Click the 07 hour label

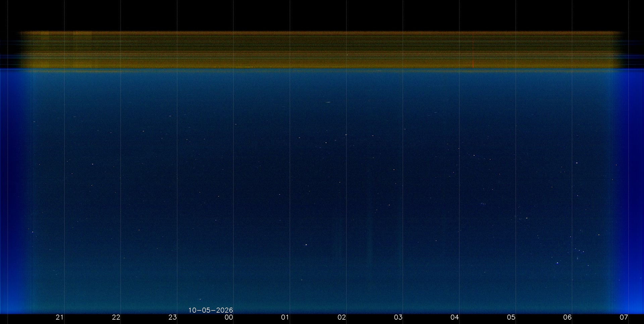[x=624, y=317]
